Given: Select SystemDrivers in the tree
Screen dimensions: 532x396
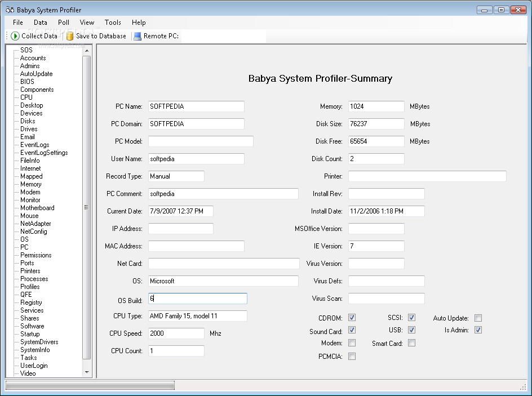Looking at the screenshot, I should click(x=39, y=342).
